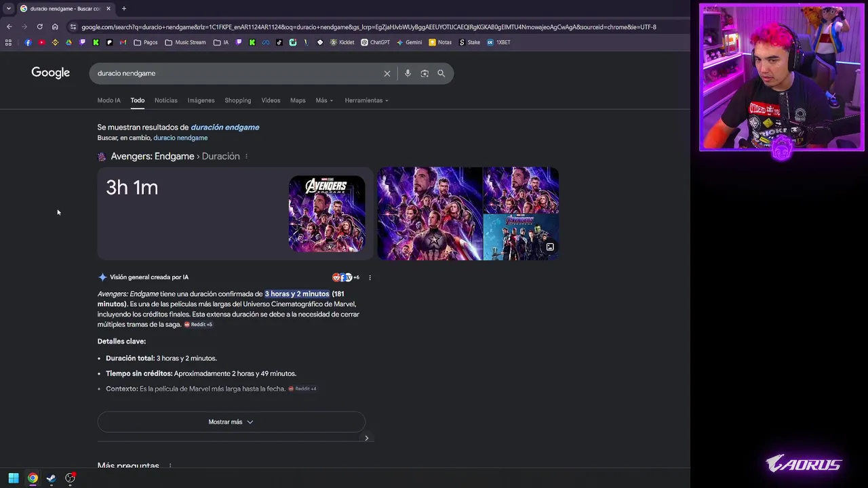Open AI overview source icons +6
The height and width of the screenshot is (488, 868).
coord(346,277)
